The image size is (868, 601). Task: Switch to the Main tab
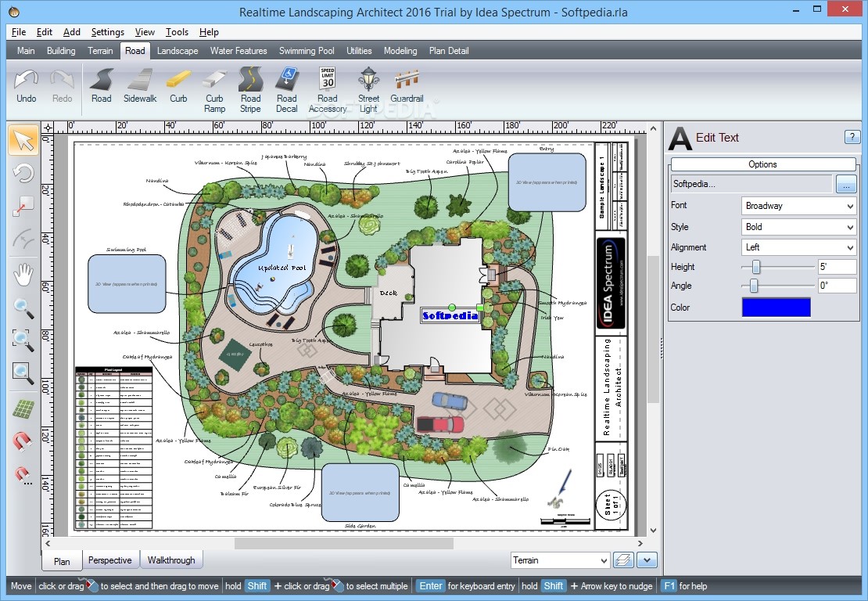point(26,50)
